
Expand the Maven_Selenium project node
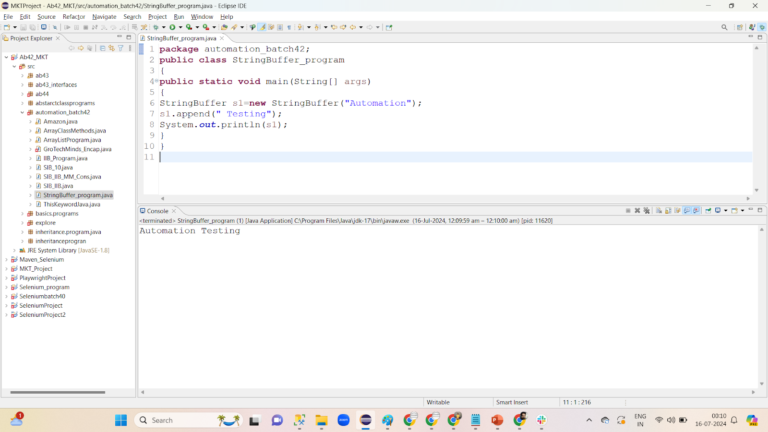(6, 260)
